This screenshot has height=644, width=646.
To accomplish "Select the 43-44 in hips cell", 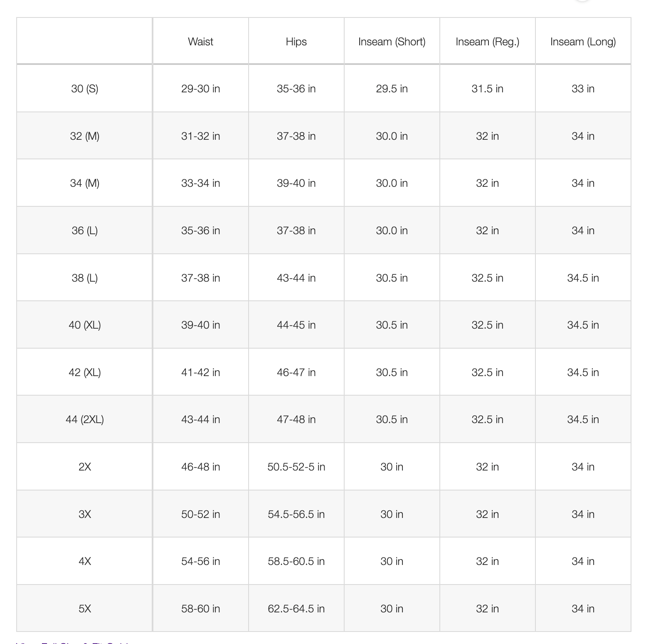I will point(296,278).
